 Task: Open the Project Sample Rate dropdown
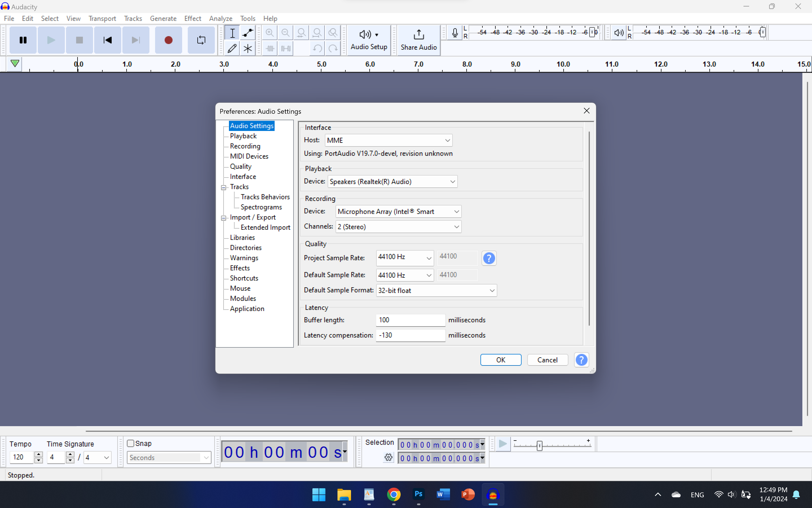[x=405, y=258]
